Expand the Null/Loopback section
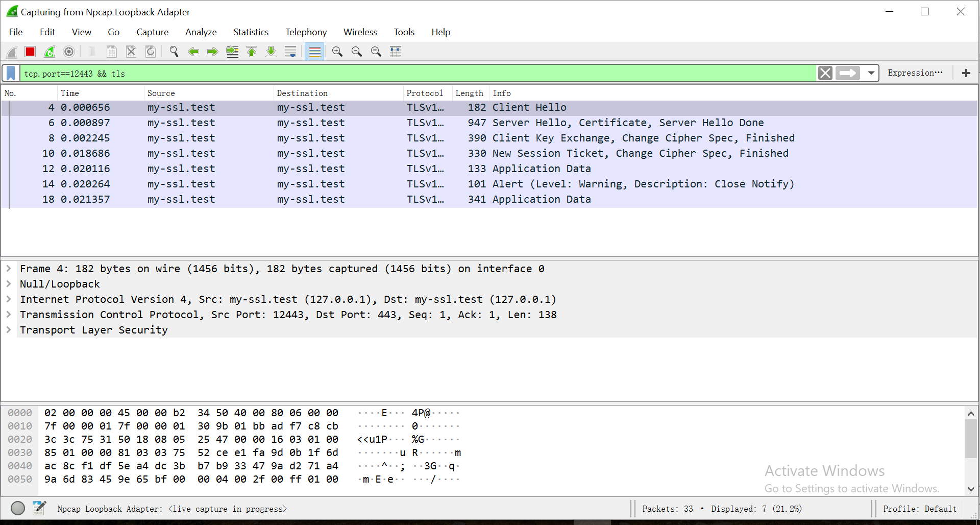The height and width of the screenshot is (525, 980). click(x=9, y=283)
